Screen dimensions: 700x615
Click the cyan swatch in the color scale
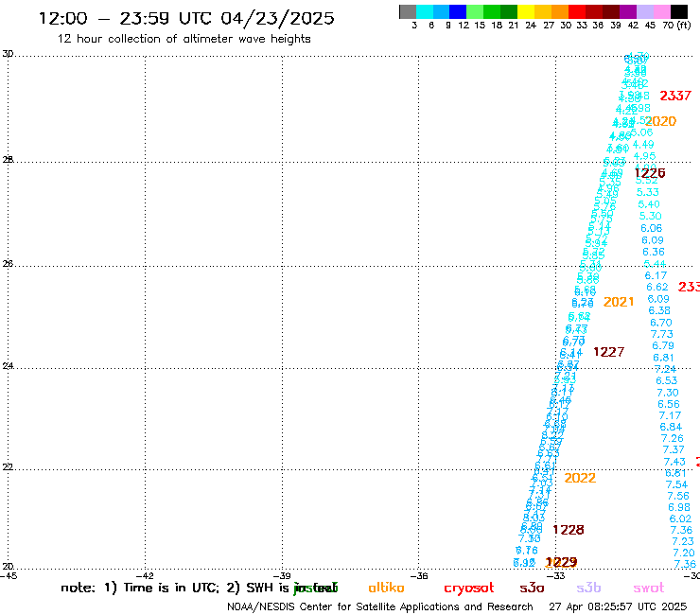(x=425, y=11)
